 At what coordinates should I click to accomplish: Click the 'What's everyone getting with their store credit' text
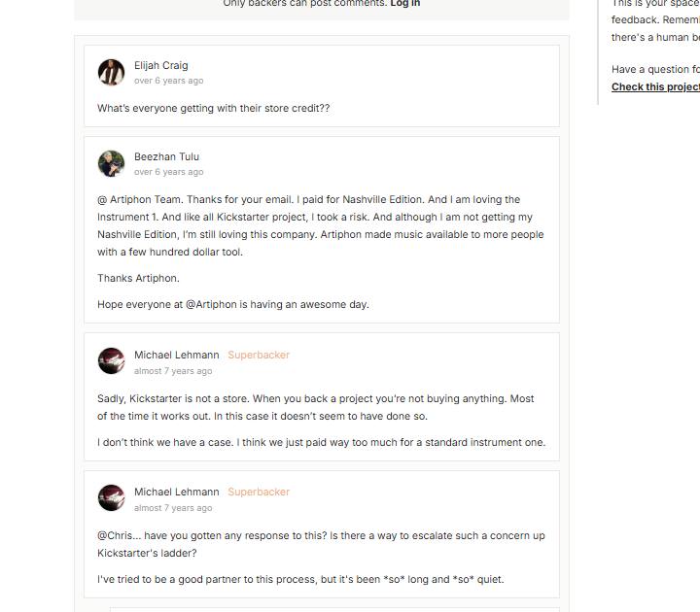[x=213, y=108]
